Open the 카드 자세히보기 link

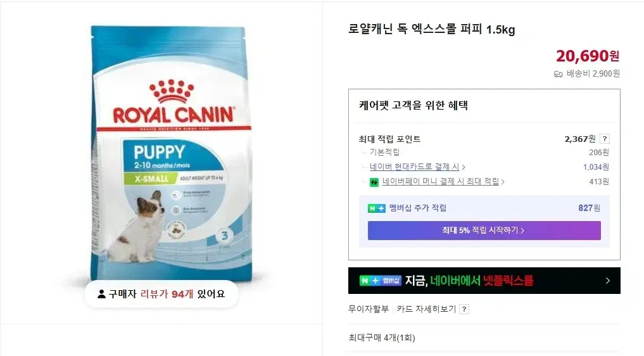(x=426, y=308)
